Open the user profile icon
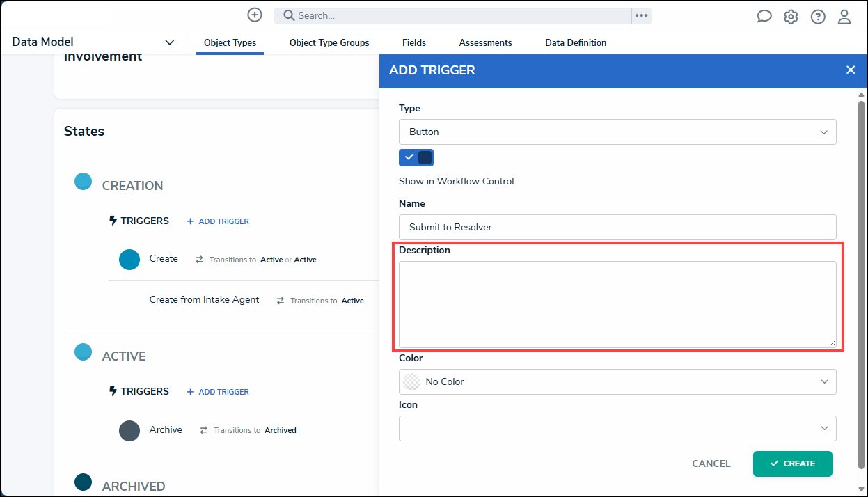The image size is (868, 497). [x=844, y=17]
